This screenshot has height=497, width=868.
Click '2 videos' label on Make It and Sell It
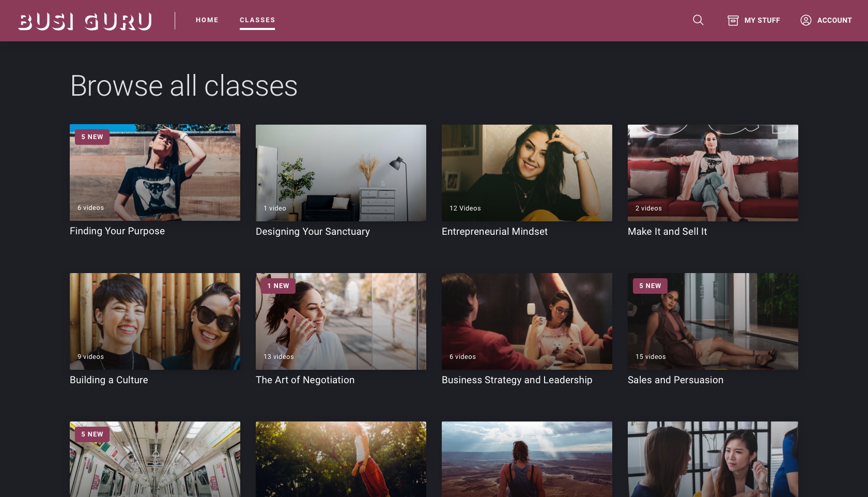[x=648, y=208]
